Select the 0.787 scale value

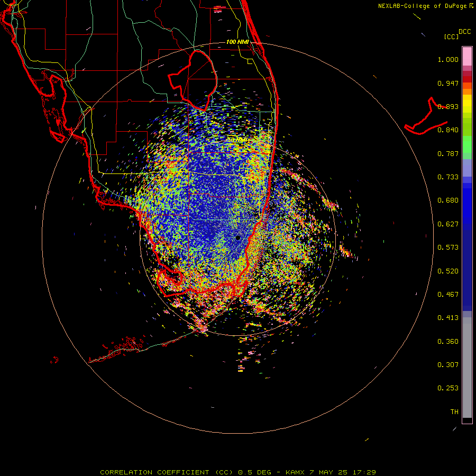448,153
